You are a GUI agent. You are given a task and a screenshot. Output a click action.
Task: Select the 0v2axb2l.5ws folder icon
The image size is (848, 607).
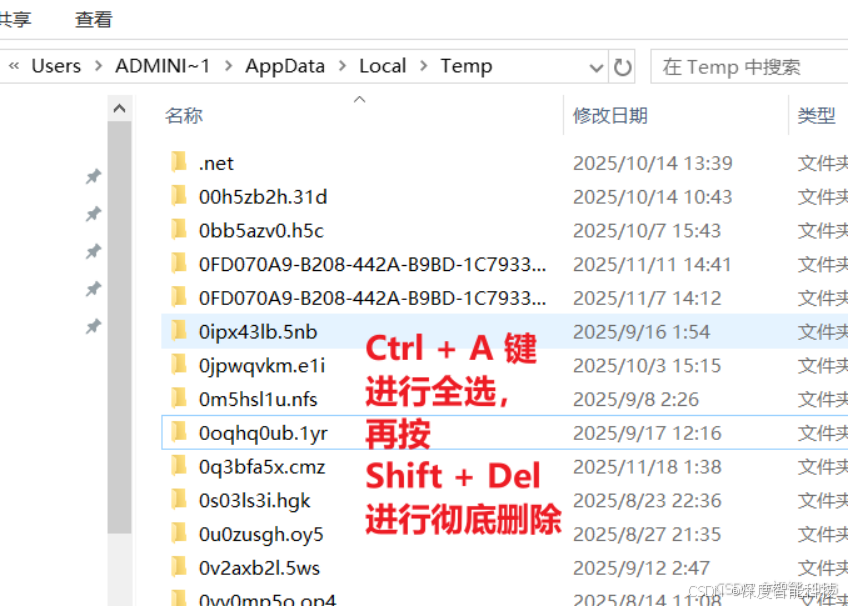point(178,566)
